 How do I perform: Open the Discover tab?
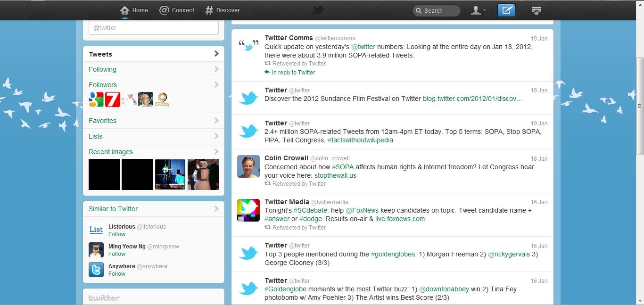pyautogui.click(x=223, y=10)
